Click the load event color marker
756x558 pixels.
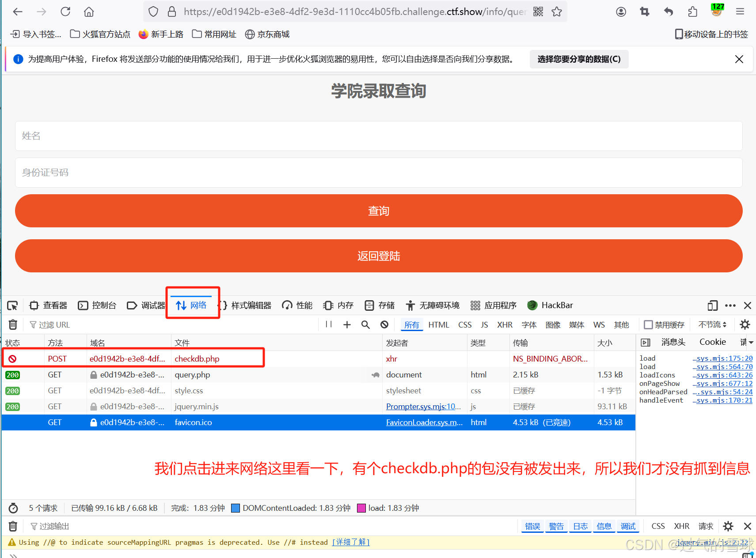click(361, 508)
